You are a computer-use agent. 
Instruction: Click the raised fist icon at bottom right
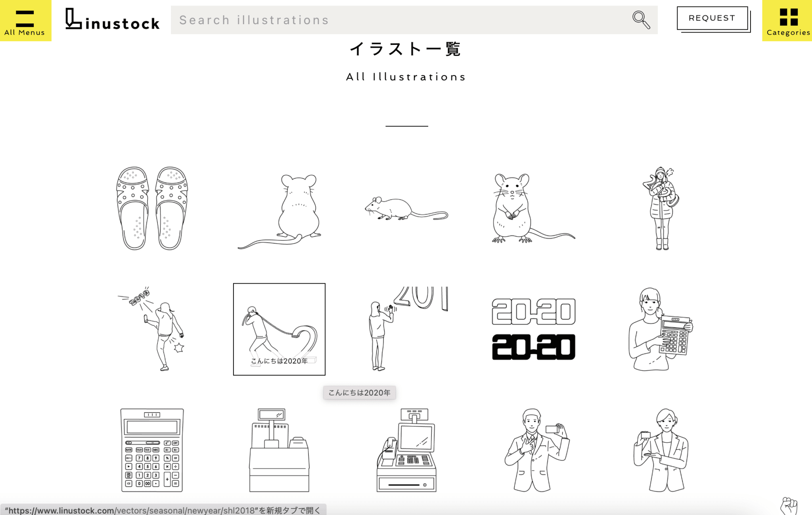(788, 505)
